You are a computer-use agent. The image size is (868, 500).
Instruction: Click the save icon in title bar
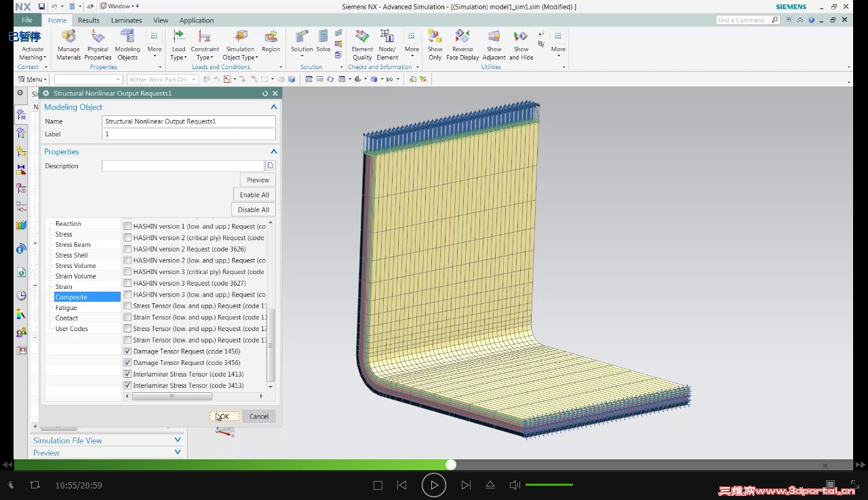(41, 6)
